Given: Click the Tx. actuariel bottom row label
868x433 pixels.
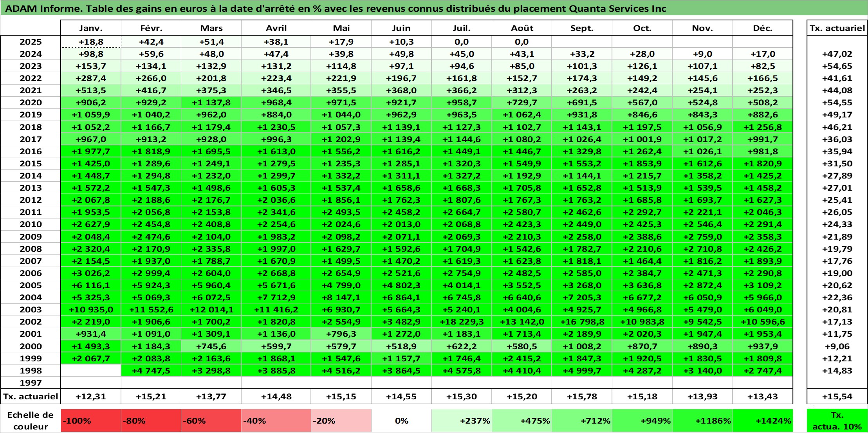Looking at the screenshot, I should coord(31,397).
